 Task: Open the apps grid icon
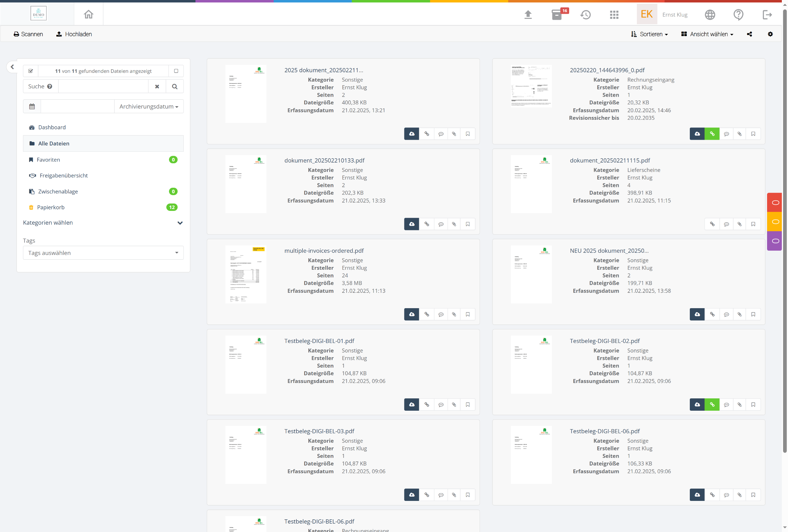[x=614, y=14]
